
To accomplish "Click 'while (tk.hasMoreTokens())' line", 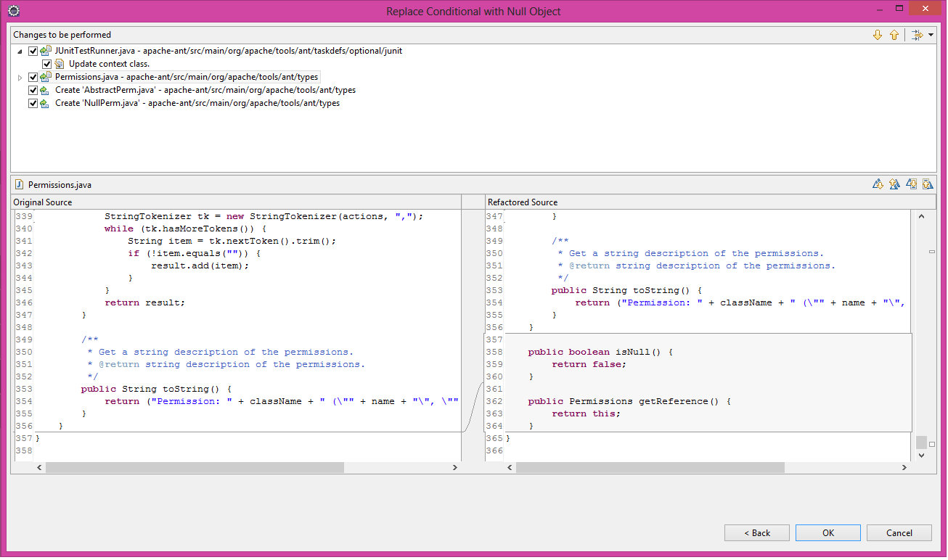I will pos(185,228).
